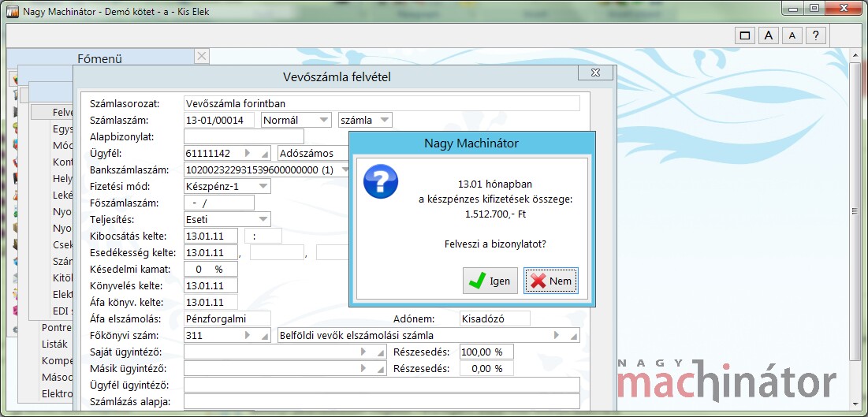Open the help question mark toolbar icon
The image size is (868, 417).
(x=816, y=35)
